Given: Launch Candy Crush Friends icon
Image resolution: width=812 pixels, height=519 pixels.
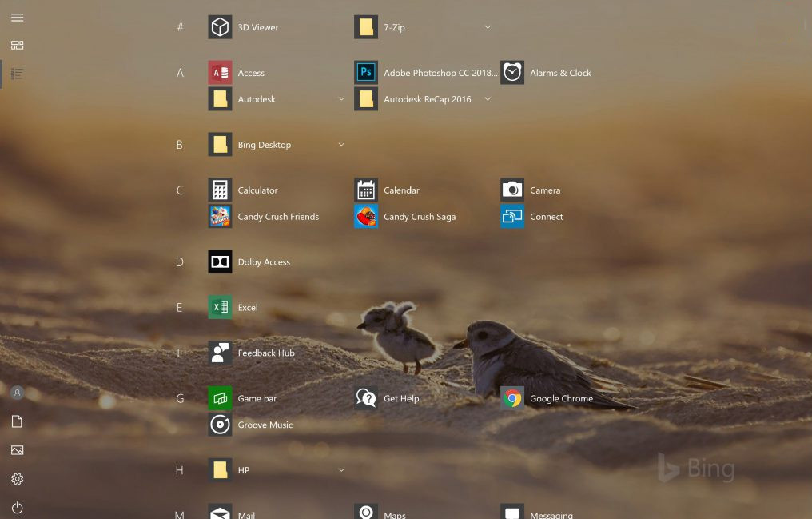Looking at the screenshot, I should 220,217.
